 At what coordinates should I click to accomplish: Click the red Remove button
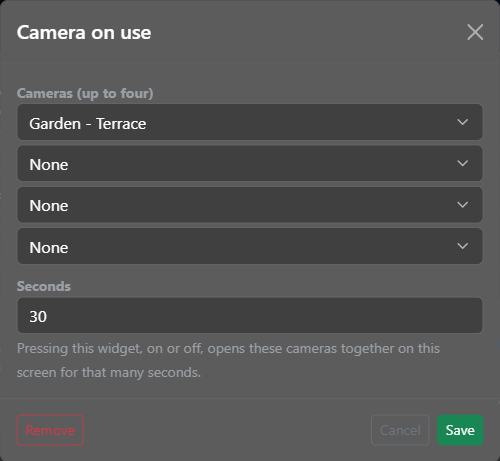[50, 430]
